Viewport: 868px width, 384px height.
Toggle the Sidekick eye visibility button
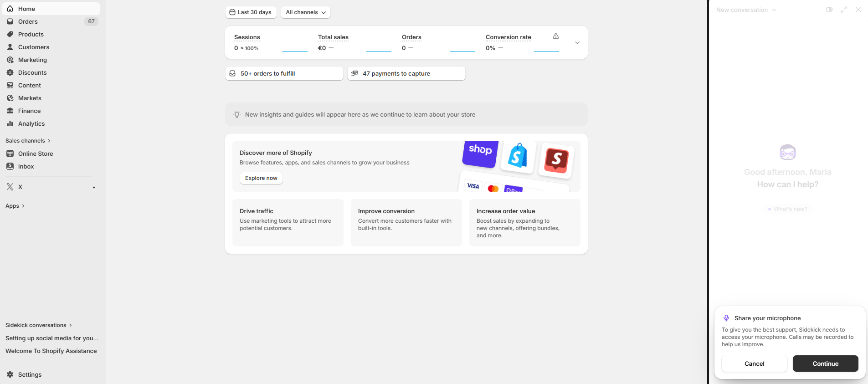[x=829, y=10]
